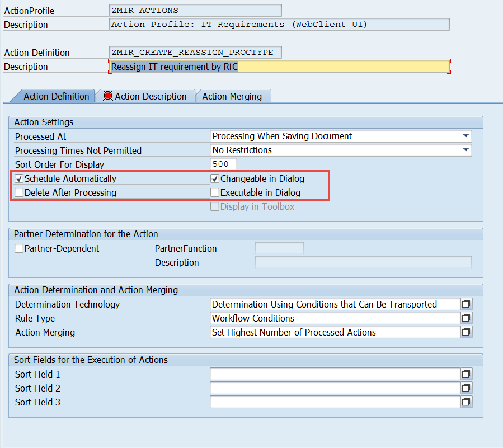This screenshot has height=448, width=503.
Task: Uncheck Schedule Automatically checkbox
Action: (x=20, y=179)
